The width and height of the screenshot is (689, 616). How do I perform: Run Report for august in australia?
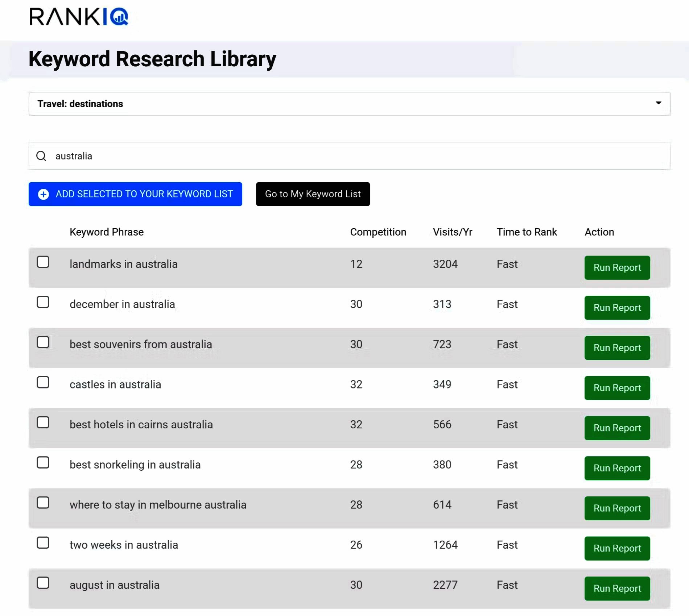coord(617,588)
